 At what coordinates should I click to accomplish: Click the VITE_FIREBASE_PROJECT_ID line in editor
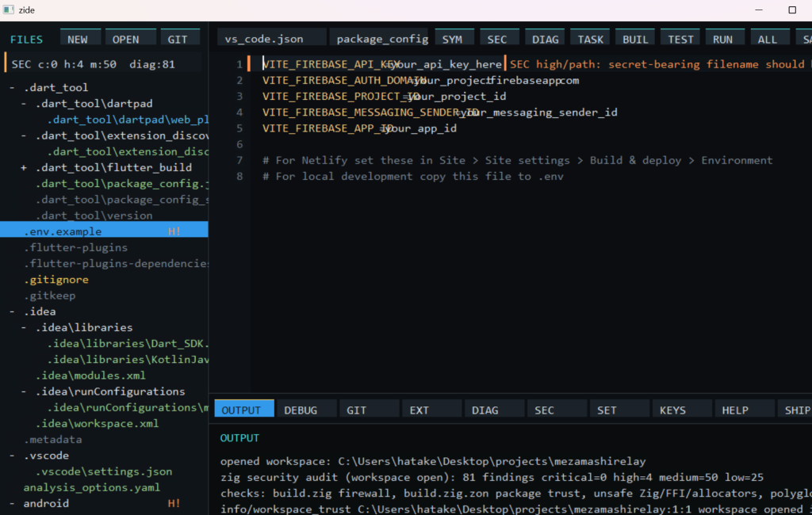(x=385, y=97)
